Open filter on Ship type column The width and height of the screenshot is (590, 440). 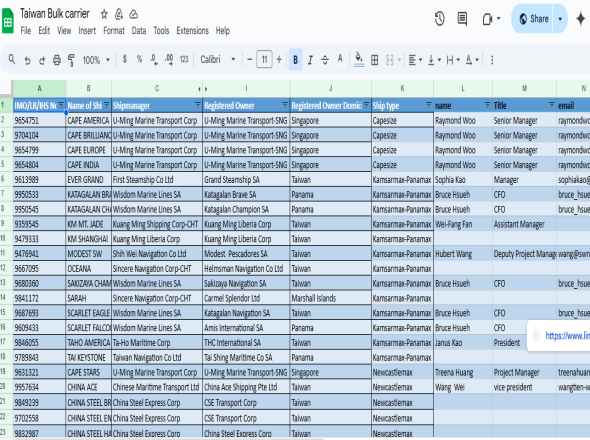pyautogui.click(x=429, y=105)
